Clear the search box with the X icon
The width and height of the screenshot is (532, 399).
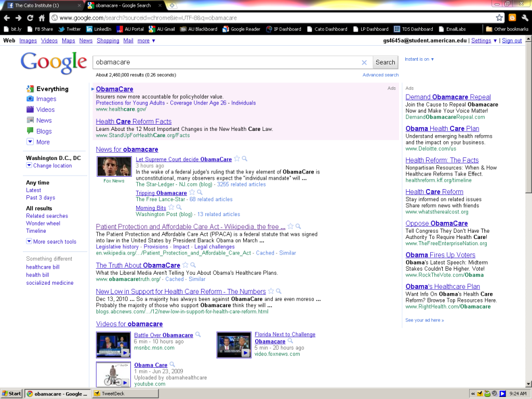(x=364, y=62)
